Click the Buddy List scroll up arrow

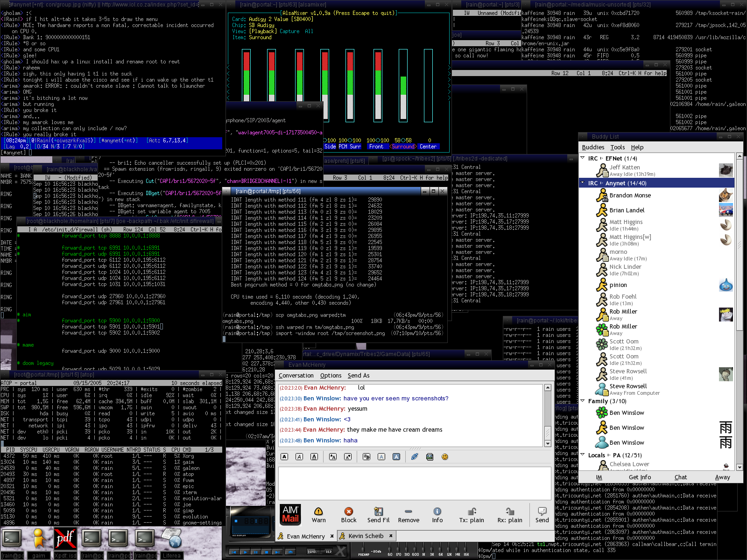point(740,157)
